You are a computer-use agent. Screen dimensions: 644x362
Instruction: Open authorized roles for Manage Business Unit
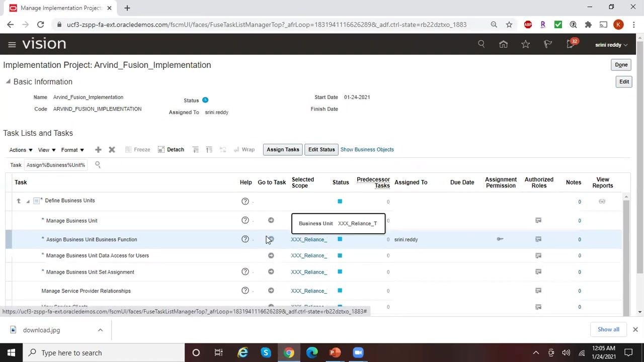538,220
